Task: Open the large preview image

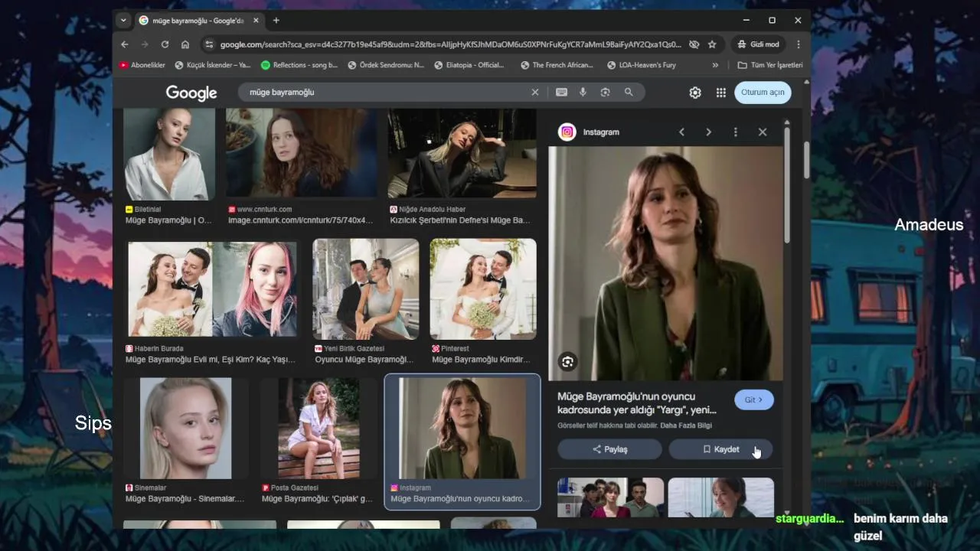Action: [x=665, y=263]
